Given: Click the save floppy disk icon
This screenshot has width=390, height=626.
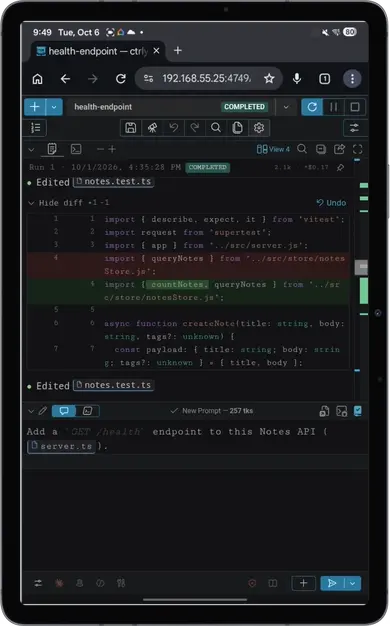Looking at the screenshot, I should pos(131,128).
